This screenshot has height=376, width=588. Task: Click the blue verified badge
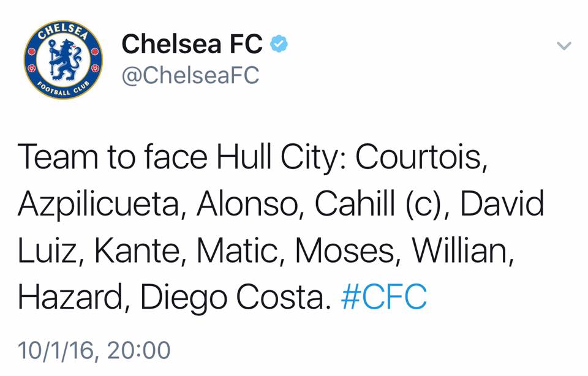point(279,44)
